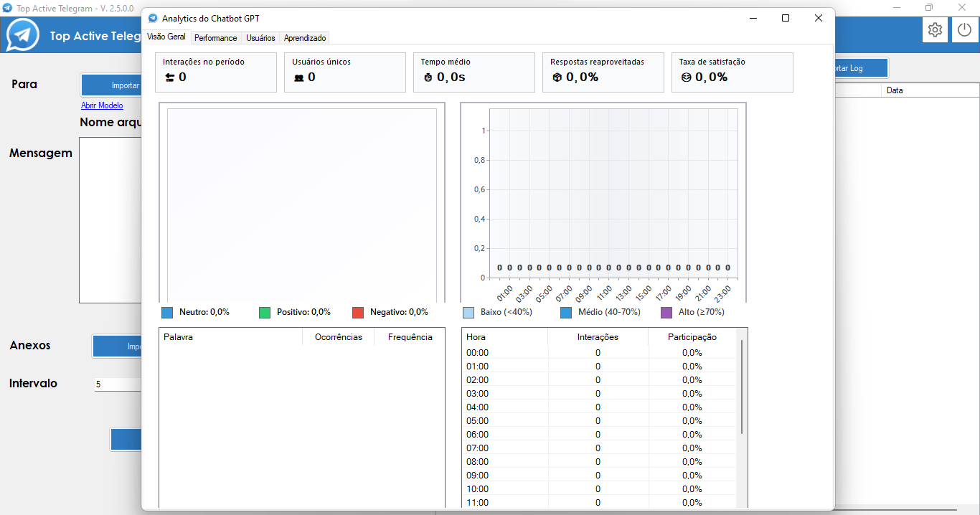Click the red Negativo legend swatch

358,313
